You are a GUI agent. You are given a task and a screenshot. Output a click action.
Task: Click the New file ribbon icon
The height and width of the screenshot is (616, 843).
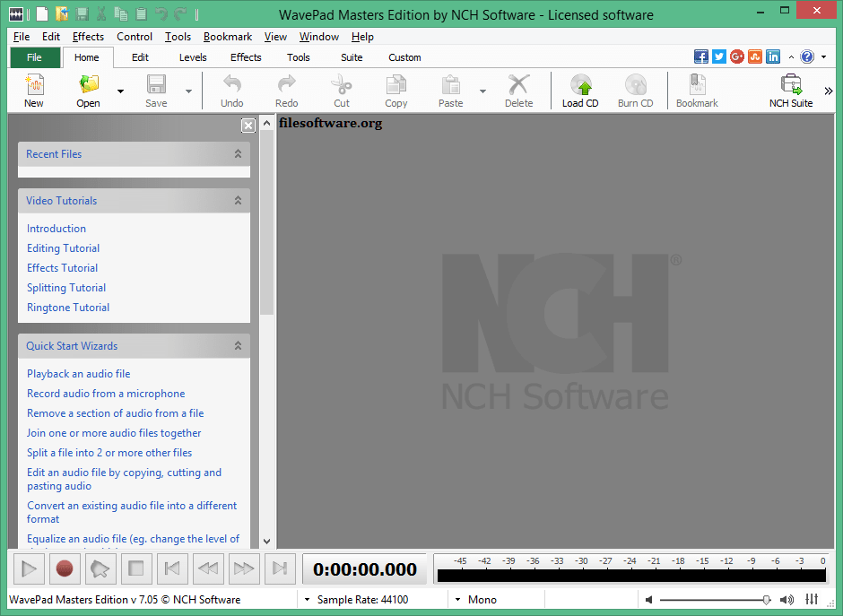pos(34,85)
